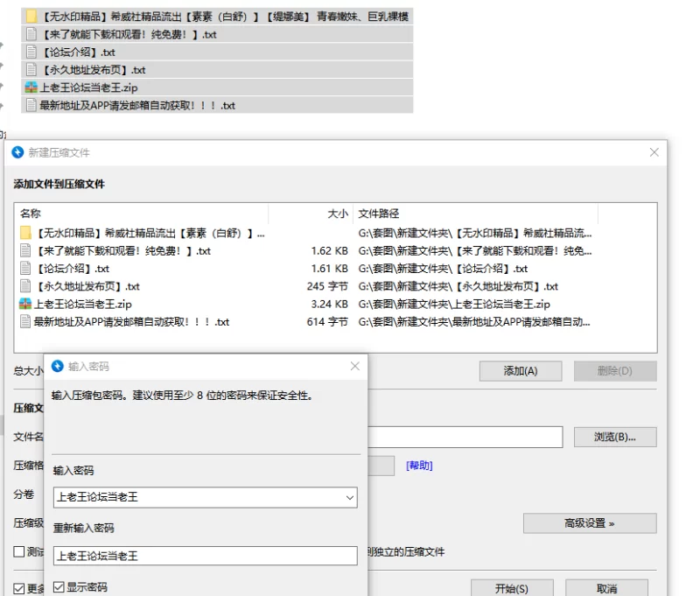Screen dimensions: 700x596
Task: Select the 上老王论坛当老王.zip archive icon in explorer
Action: click(x=31, y=88)
